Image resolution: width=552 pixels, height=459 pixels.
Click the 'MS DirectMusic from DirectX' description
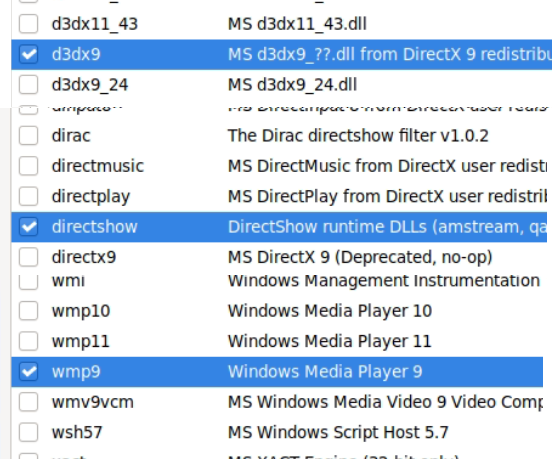click(387, 166)
